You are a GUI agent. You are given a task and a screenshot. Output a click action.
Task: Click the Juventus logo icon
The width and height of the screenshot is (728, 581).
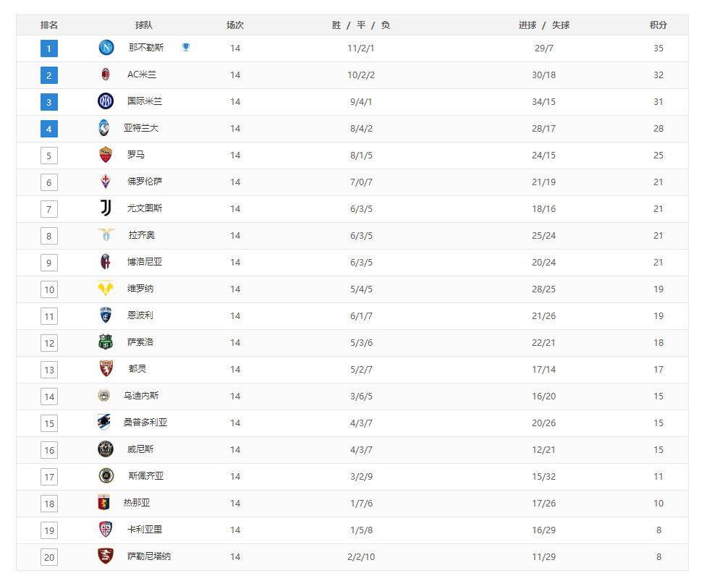(106, 208)
